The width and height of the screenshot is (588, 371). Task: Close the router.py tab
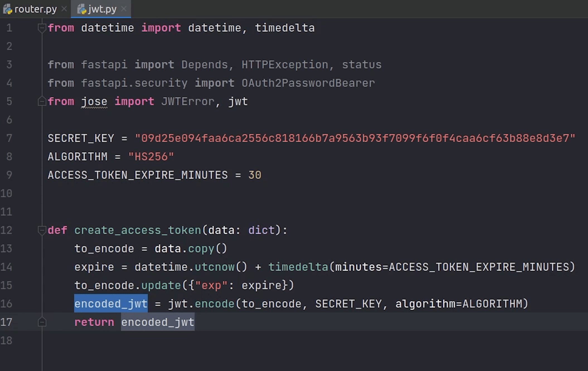pyautogui.click(x=64, y=9)
